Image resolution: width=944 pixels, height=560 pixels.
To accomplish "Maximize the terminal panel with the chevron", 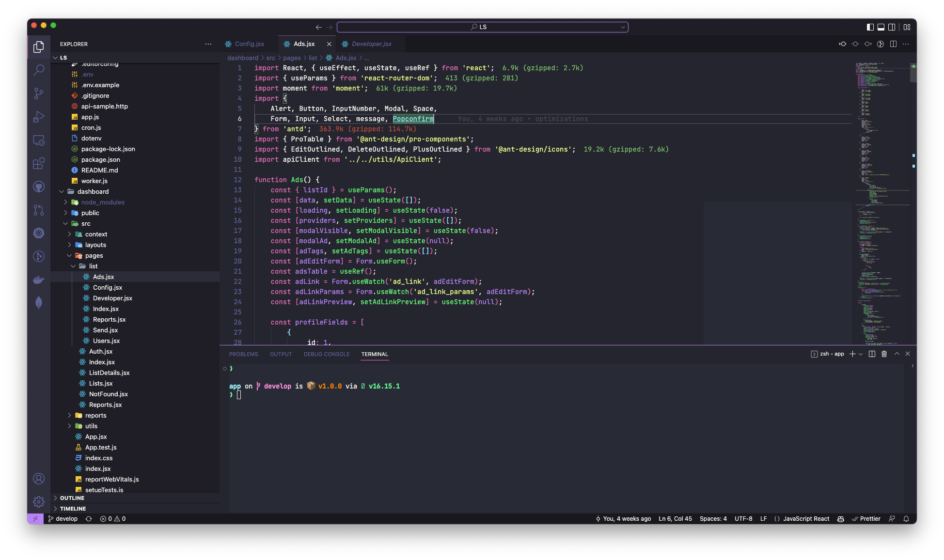I will [x=897, y=354].
